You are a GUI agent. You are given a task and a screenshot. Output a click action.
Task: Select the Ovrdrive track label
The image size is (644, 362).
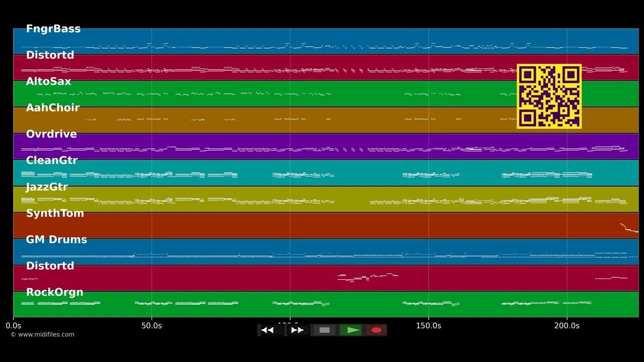point(51,134)
